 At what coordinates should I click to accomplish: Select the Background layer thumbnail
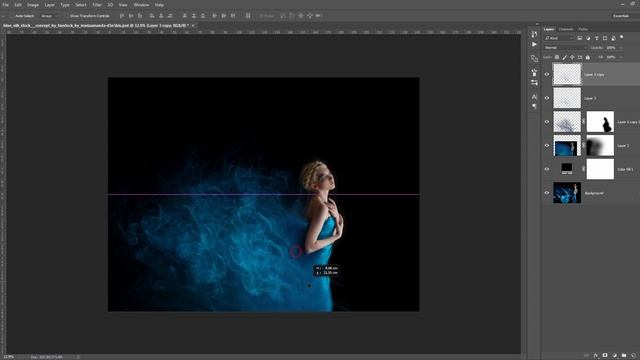click(567, 193)
